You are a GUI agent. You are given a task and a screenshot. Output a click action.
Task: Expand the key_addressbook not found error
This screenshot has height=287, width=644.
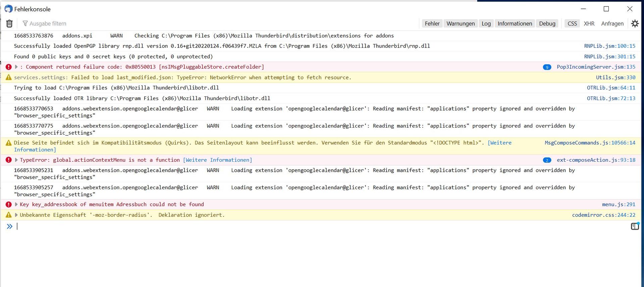[x=16, y=204]
